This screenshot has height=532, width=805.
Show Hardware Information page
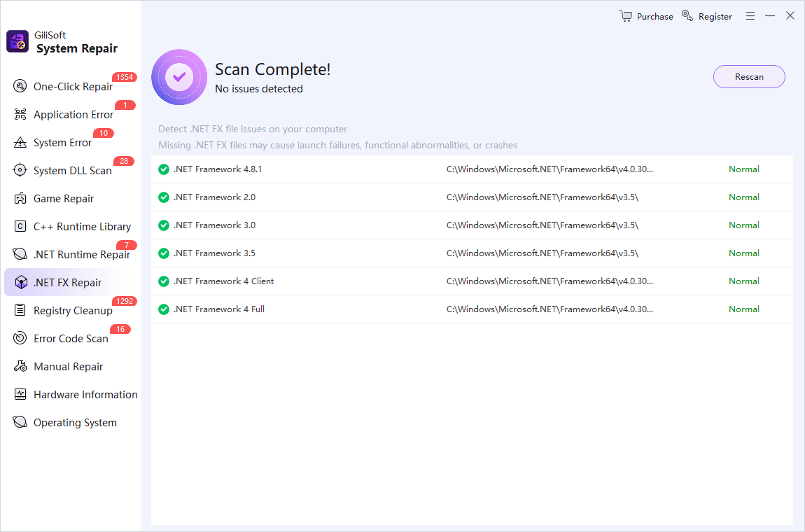[x=71, y=394]
